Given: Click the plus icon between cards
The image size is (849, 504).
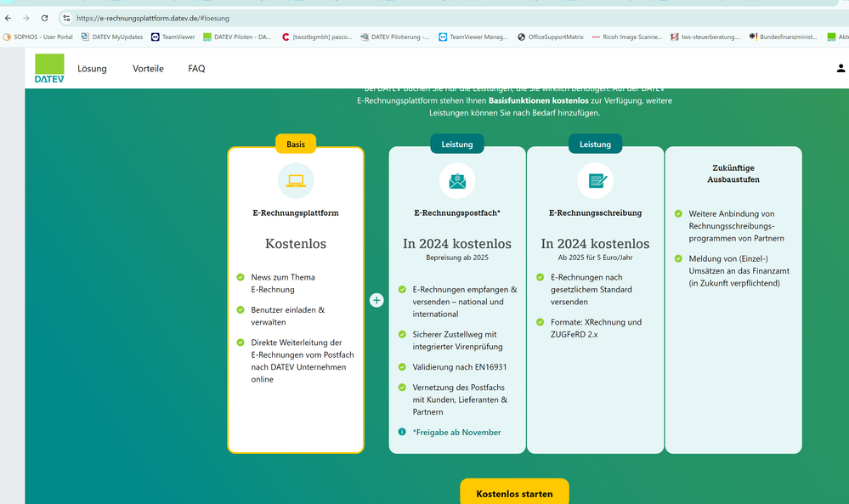Looking at the screenshot, I should (x=376, y=300).
